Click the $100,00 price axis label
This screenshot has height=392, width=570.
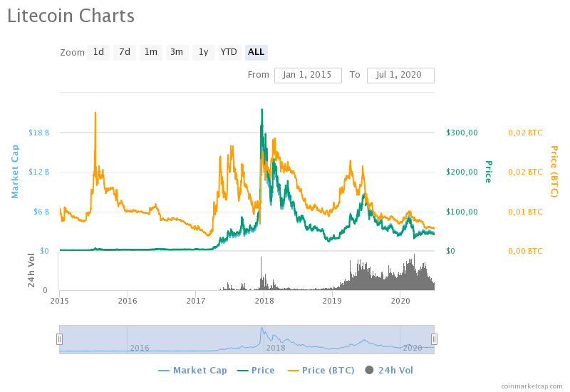click(462, 212)
